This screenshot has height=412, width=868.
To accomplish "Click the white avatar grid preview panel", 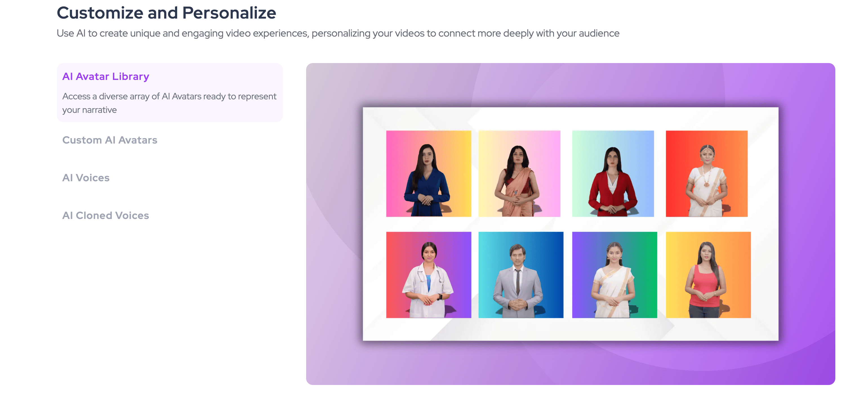I will 571,224.
